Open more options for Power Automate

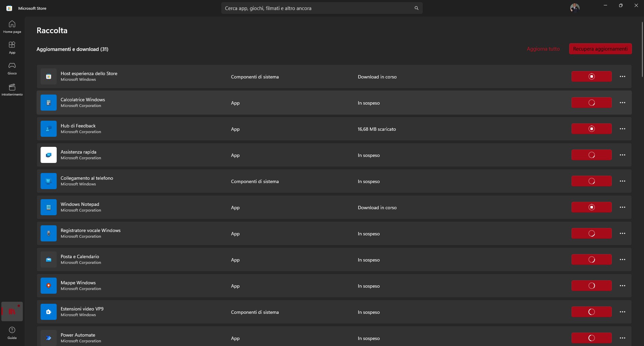click(x=623, y=338)
